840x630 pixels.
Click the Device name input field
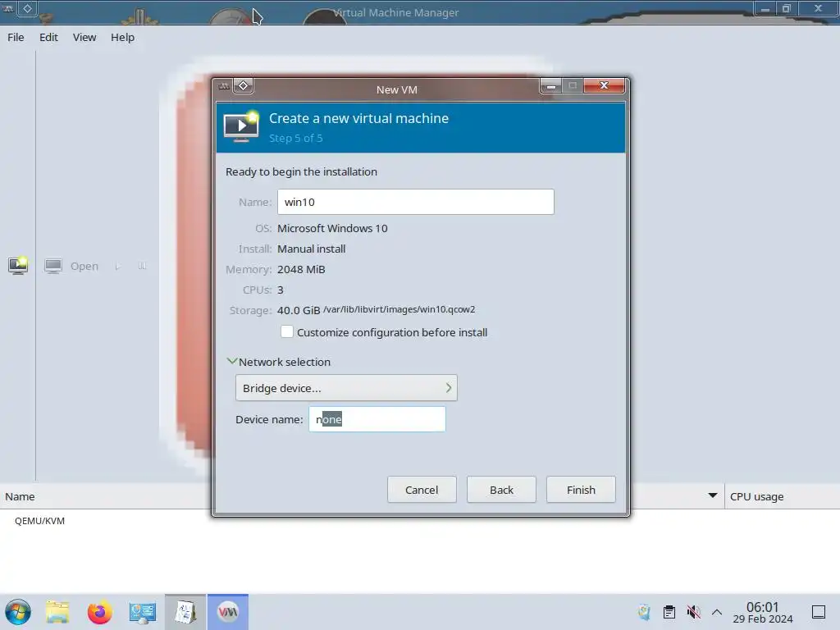coord(377,419)
